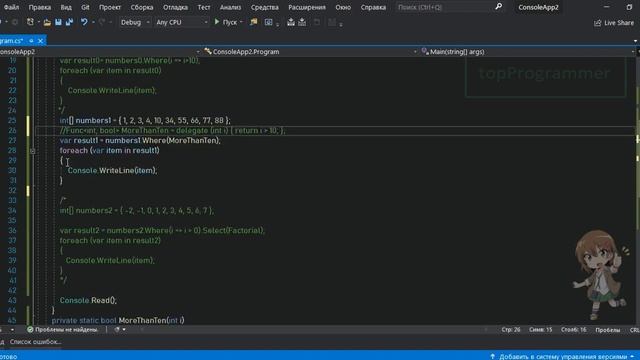Click the Open File folder icon
This screenshot has height=360, width=640.
pos(47,22)
